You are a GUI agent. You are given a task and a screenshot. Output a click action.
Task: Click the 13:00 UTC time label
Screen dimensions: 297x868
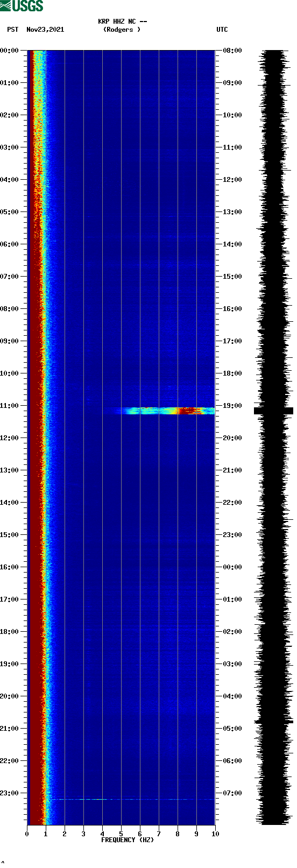tap(232, 212)
